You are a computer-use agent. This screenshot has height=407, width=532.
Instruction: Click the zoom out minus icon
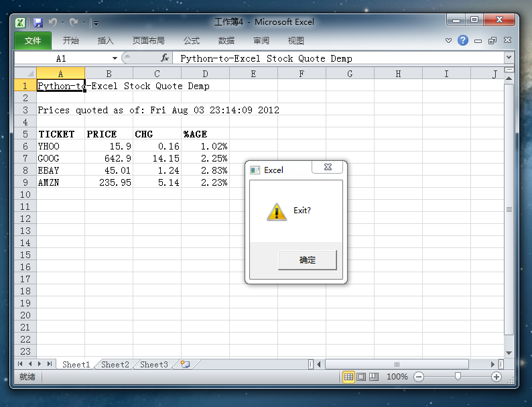coord(419,377)
